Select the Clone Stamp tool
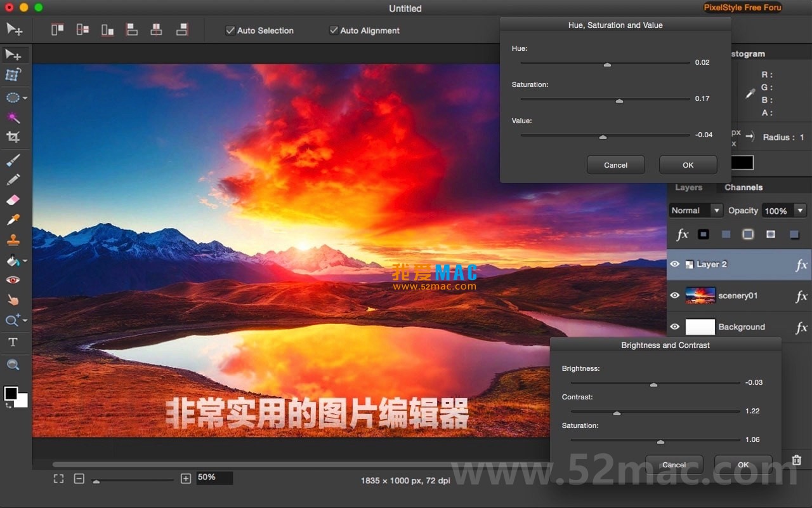 [x=14, y=239]
